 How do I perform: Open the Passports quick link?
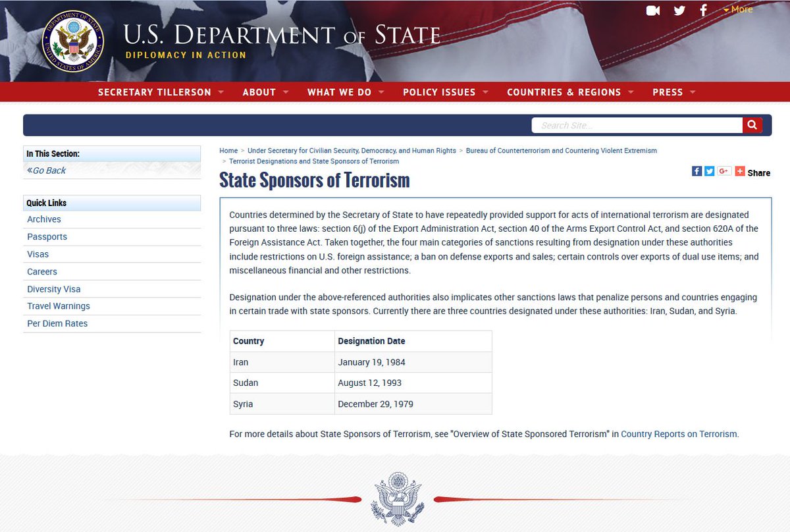[47, 236]
